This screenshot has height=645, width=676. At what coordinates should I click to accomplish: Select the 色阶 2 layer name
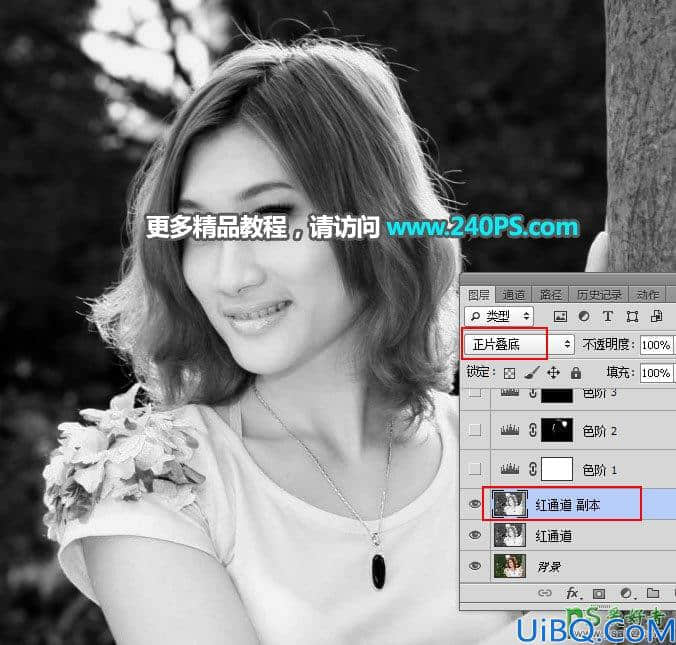click(600, 431)
